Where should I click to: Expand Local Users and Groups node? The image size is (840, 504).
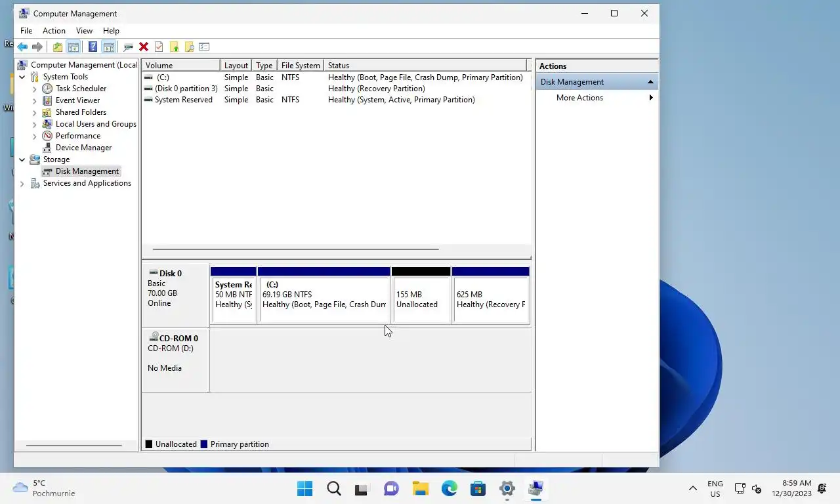pyautogui.click(x=35, y=124)
